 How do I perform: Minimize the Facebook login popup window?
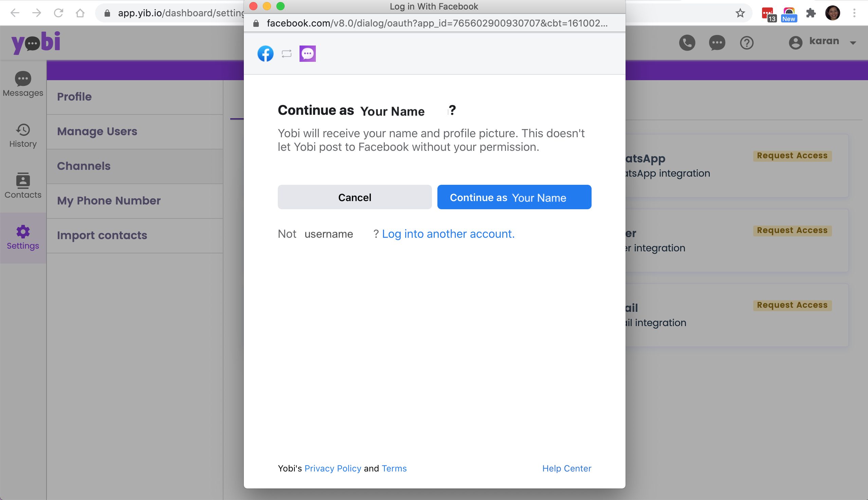point(267,6)
